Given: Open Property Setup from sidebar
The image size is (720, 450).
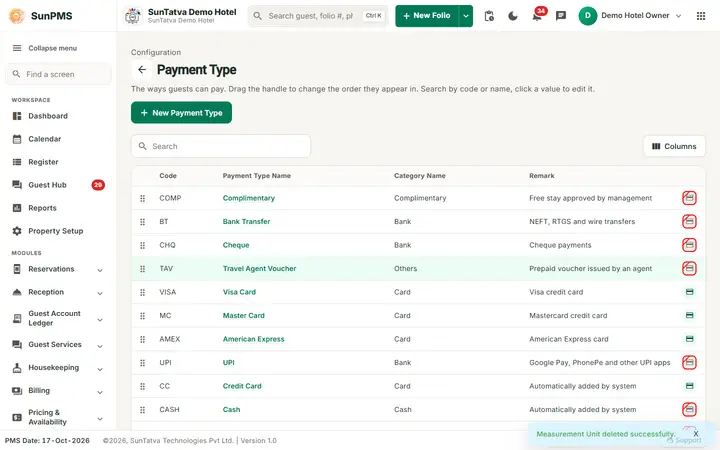Looking at the screenshot, I should coord(56,231).
